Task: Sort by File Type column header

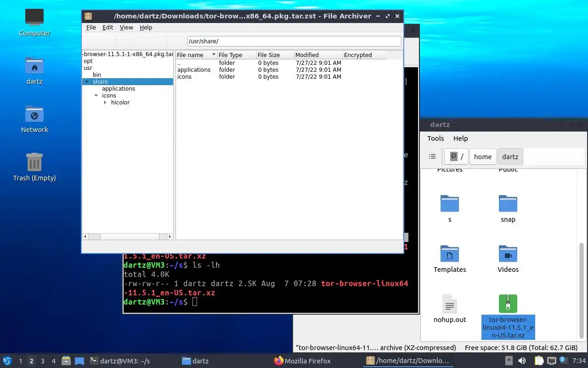Action: pyautogui.click(x=237, y=55)
